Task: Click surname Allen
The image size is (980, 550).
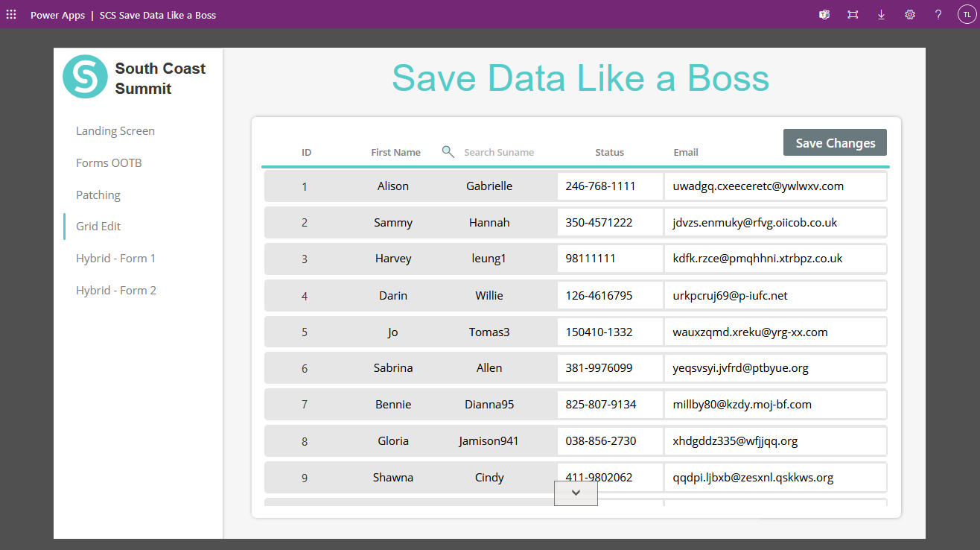Action: click(489, 368)
